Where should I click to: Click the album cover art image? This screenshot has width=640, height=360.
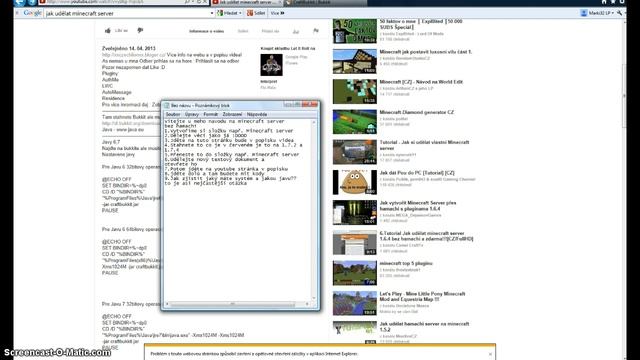(x=271, y=64)
